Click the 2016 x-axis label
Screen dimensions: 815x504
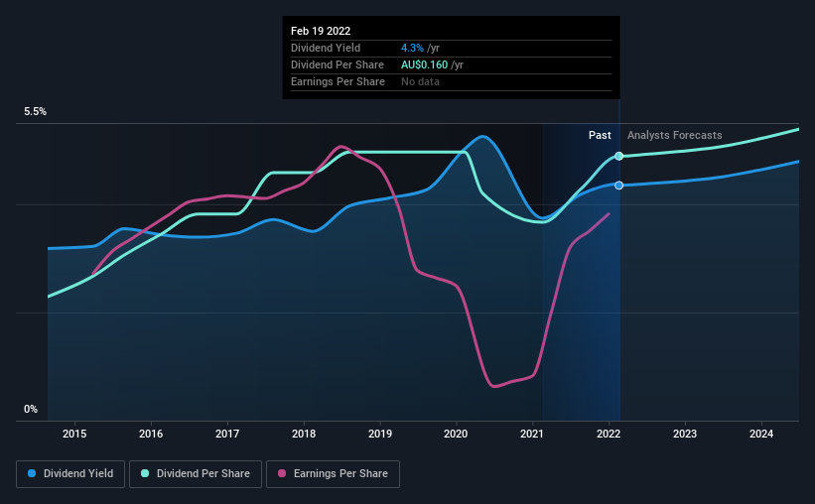point(151,434)
